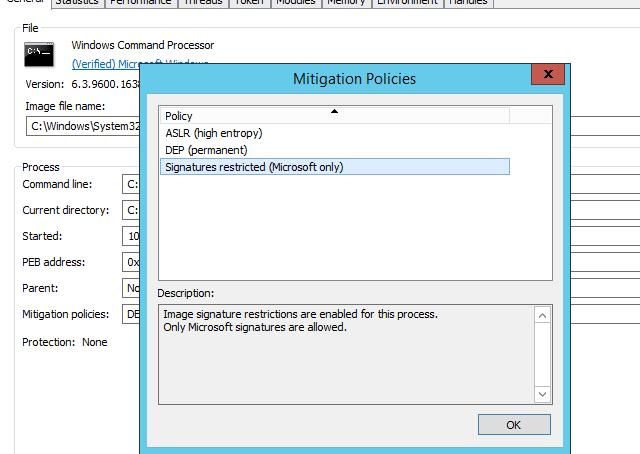Open the Memory tab
The width and height of the screenshot is (640, 454).
tap(346, 2)
